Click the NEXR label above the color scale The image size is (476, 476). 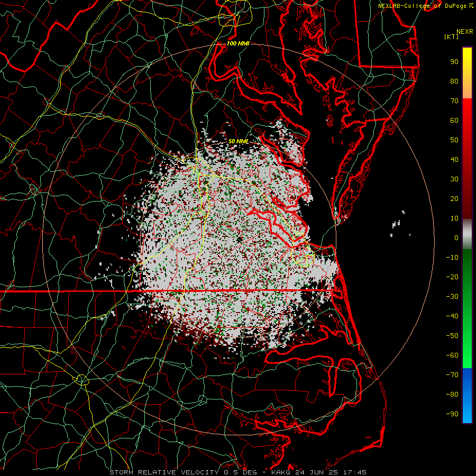point(464,32)
